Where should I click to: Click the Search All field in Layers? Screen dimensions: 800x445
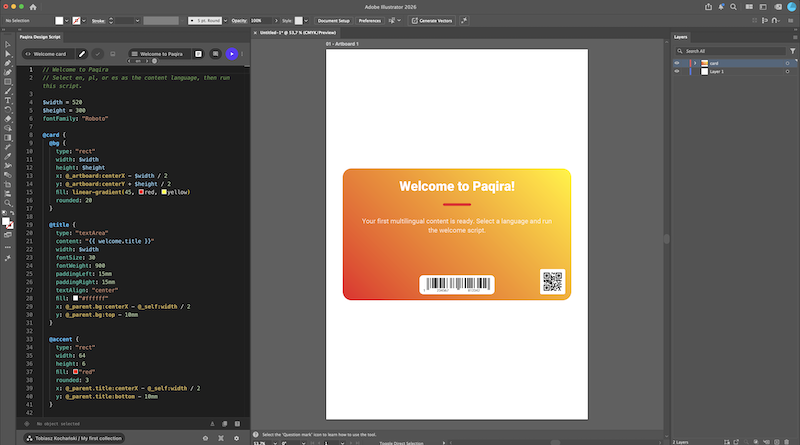730,51
